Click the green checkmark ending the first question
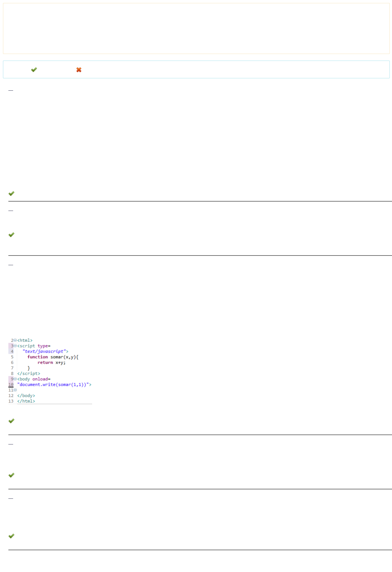Image resolution: width=392 pixels, height=572 pixels. [x=11, y=193]
